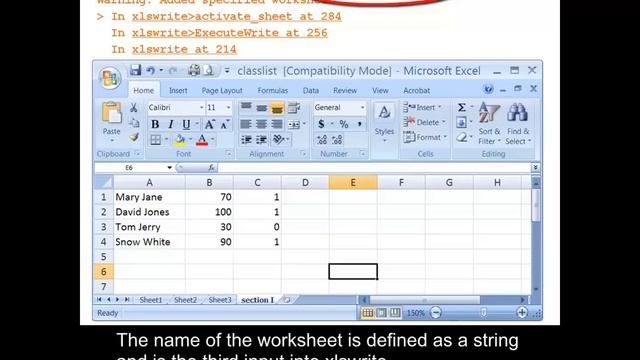Open the Insert ribbon tab
Viewport: 640px width, 360px height.
pos(178,91)
